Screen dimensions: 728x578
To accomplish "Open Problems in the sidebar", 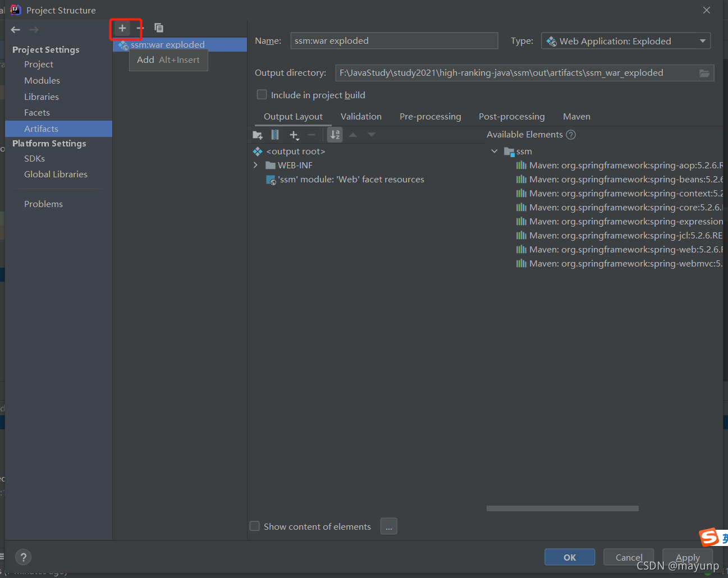I will 43,204.
